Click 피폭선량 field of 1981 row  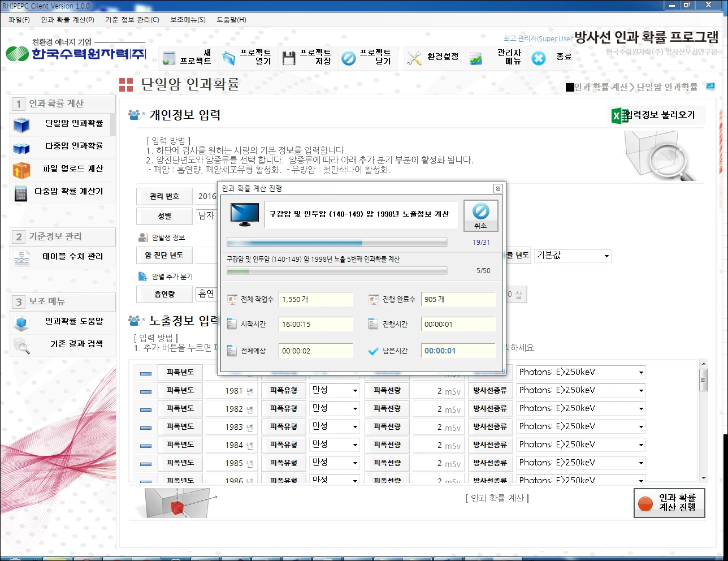(x=439, y=391)
